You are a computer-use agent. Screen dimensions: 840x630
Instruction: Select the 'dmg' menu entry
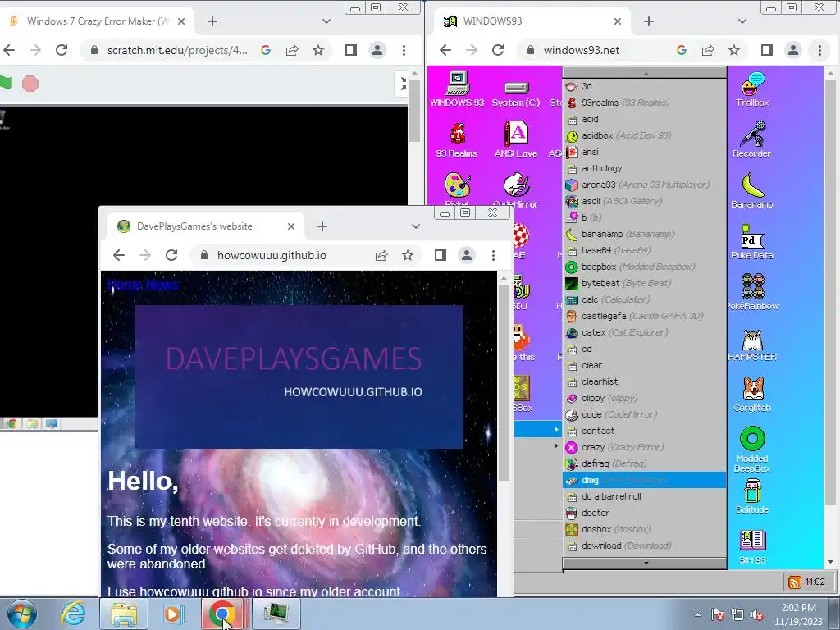645,480
